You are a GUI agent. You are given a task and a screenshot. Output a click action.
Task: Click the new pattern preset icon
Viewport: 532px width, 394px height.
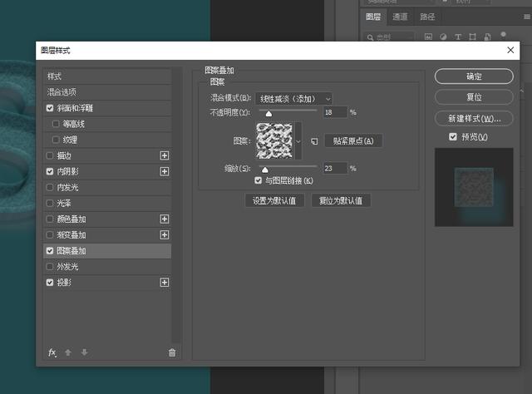(314, 141)
